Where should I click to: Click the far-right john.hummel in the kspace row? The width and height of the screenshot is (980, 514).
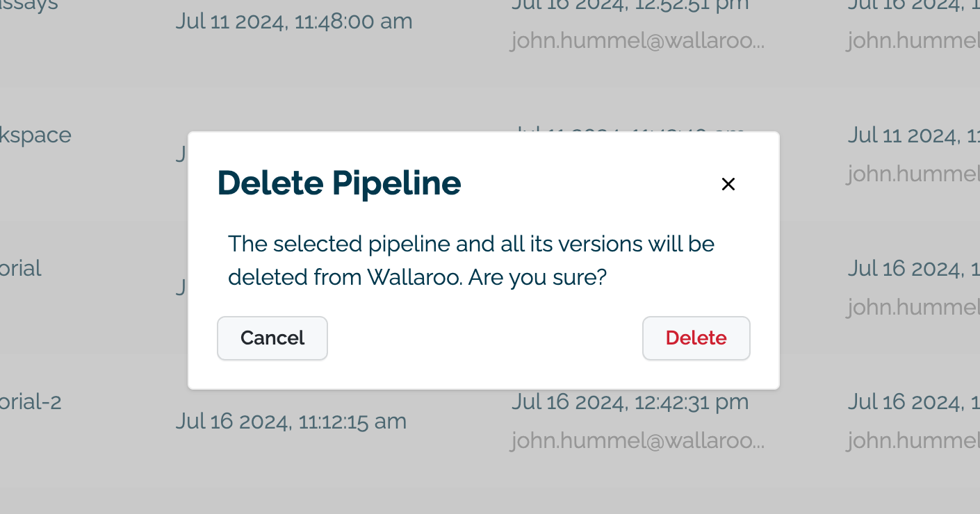(x=913, y=174)
